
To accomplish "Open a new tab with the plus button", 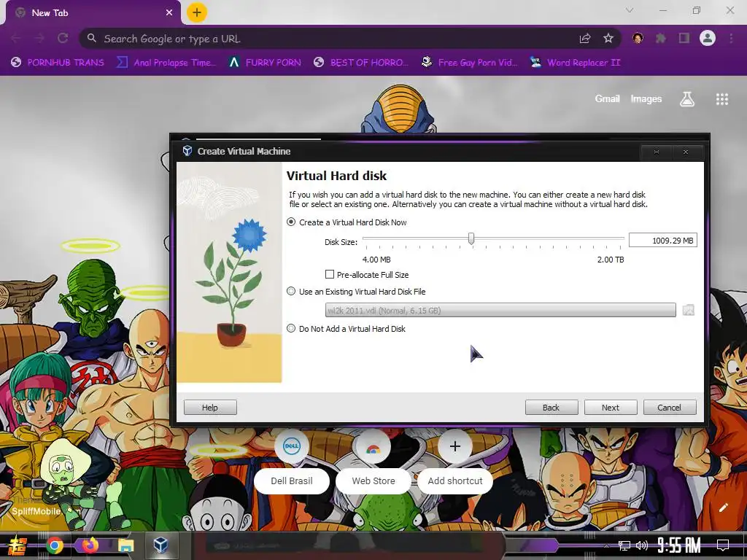I will (x=197, y=12).
